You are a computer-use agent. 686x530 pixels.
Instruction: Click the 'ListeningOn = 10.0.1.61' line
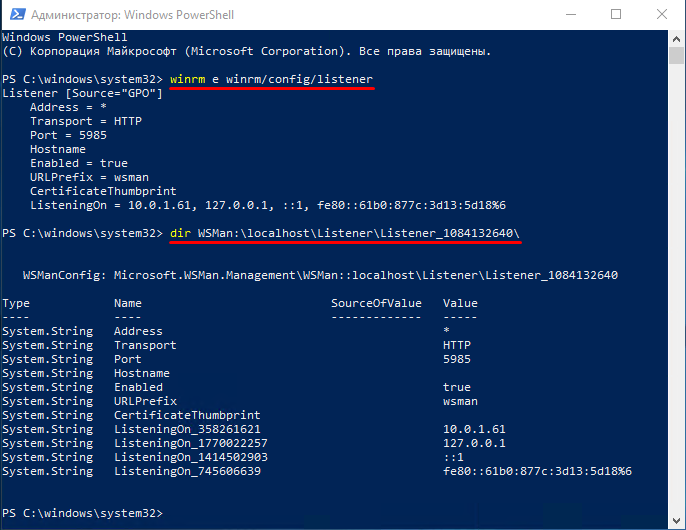268,205
